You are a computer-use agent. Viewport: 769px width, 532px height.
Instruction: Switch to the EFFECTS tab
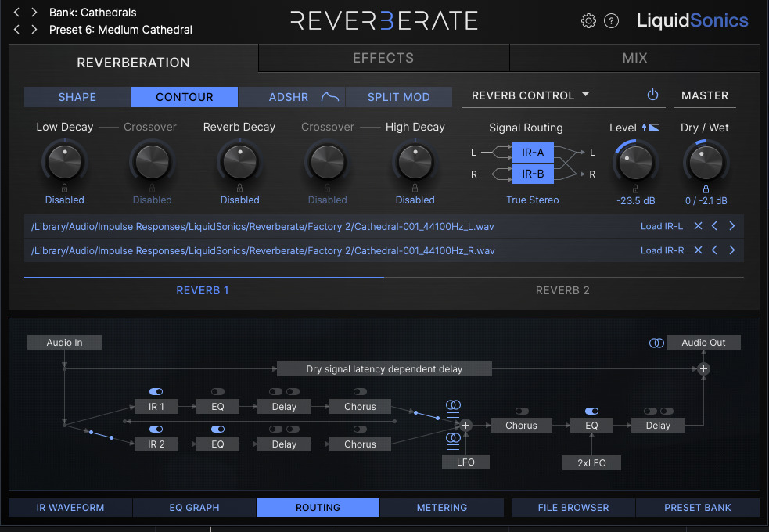[383, 58]
